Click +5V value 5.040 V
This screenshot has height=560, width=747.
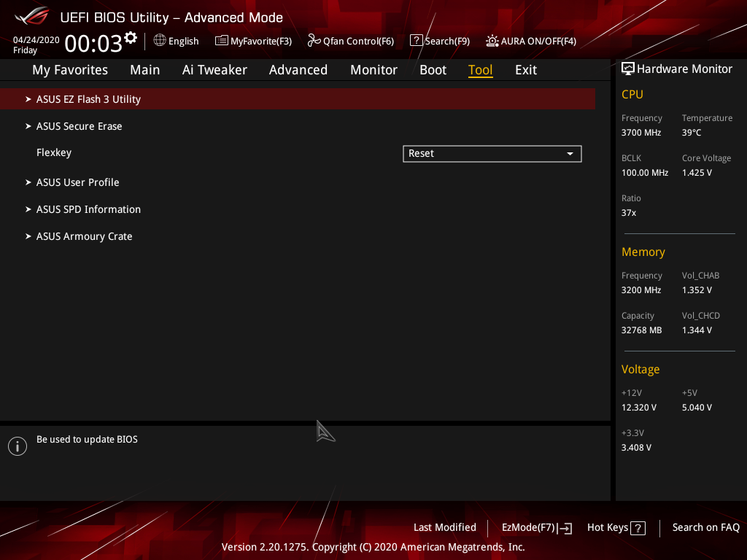[697, 408]
